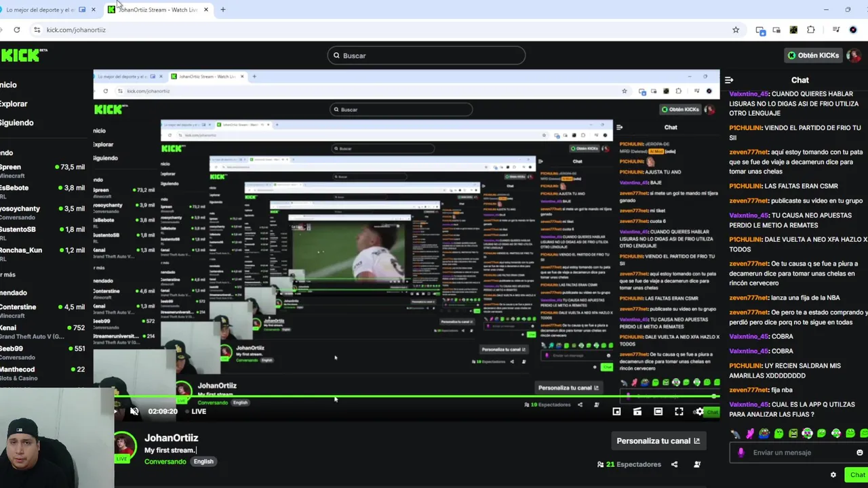
Task: Open the 21 Espectadores viewer count
Action: [x=629, y=464]
